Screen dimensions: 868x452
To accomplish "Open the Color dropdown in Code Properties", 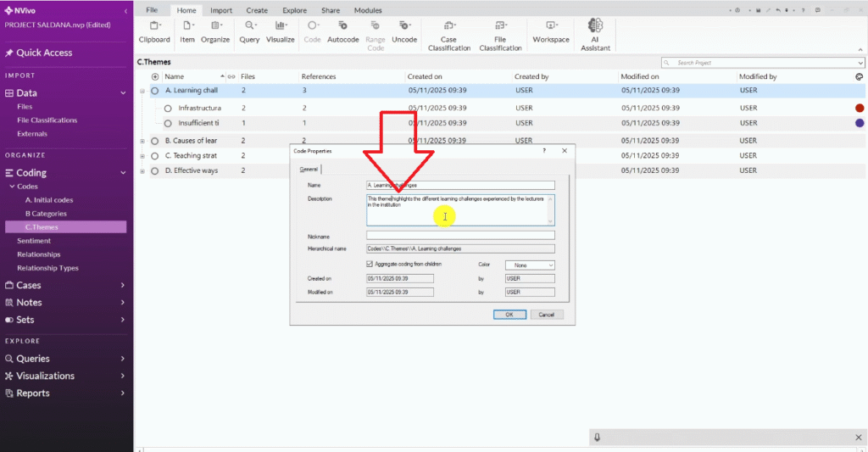I will tap(530, 265).
